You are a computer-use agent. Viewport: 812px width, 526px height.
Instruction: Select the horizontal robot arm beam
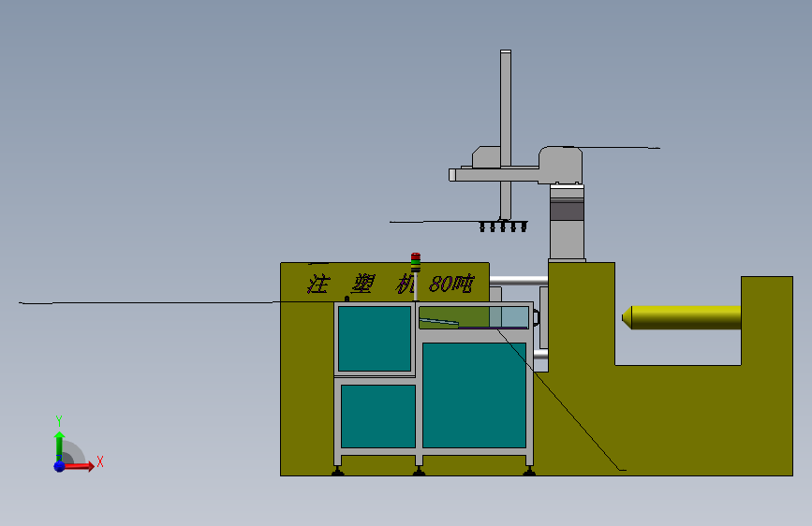495,174
